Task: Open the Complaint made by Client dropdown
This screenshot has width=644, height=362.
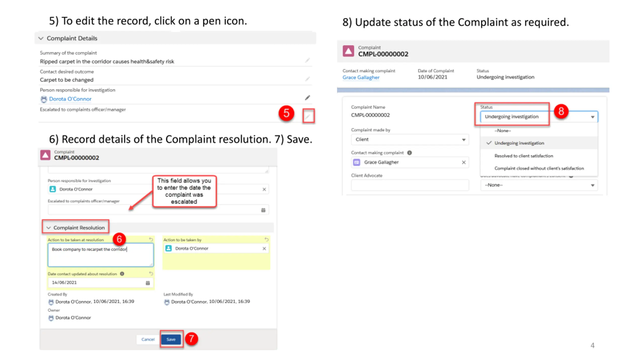Action: pos(410,140)
